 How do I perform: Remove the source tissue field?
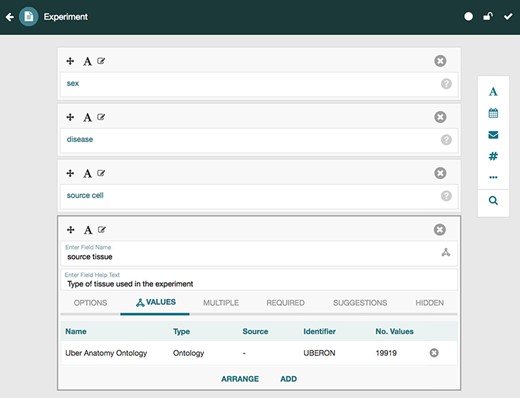440,230
